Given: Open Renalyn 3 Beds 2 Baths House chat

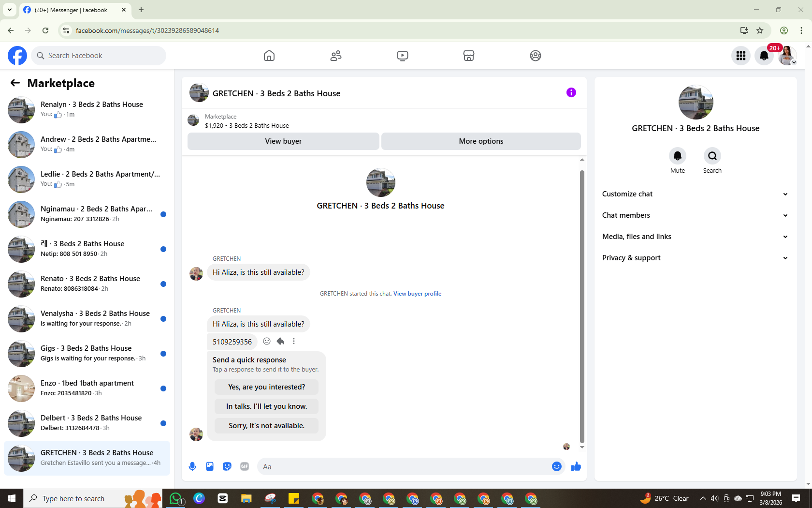Looking at the screenshot, I should [87, 110].
